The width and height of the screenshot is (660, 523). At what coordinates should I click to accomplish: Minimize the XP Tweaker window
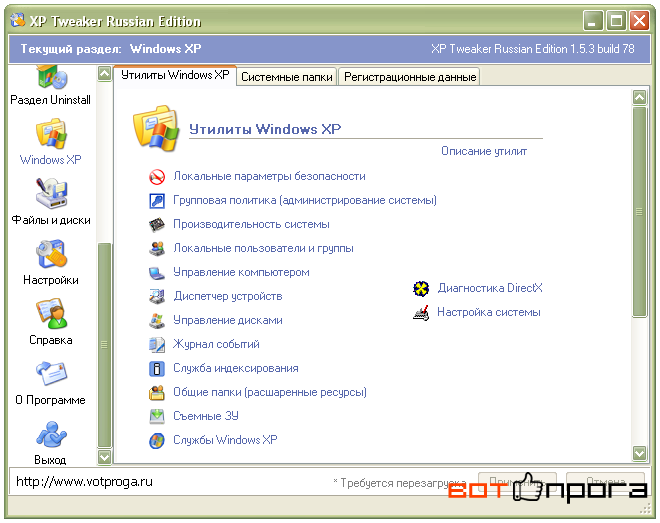click(593, 21)
